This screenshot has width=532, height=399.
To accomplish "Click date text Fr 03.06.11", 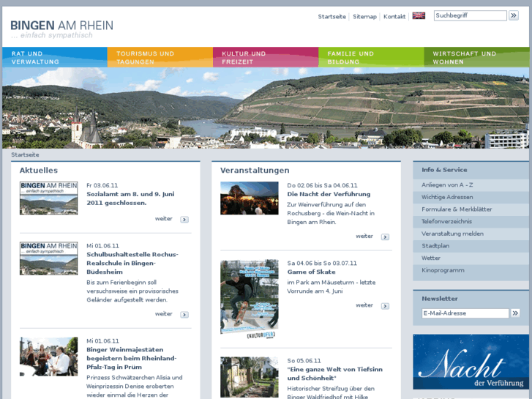I will click(x=102, y=185).
